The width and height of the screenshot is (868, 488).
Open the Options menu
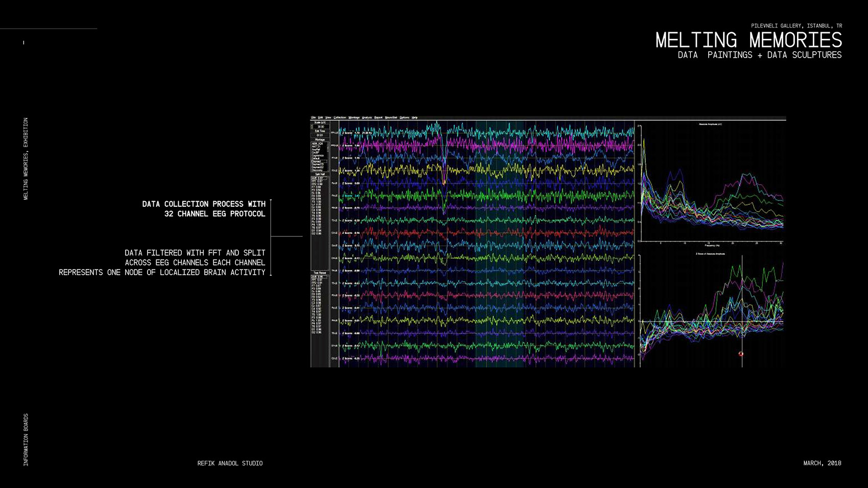pyautogui.click(x=404, y=117)
